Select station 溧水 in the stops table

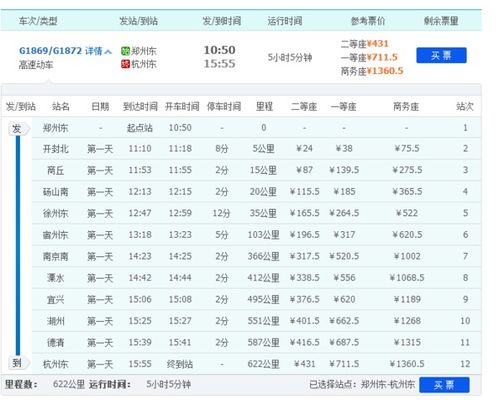[55, 278]
